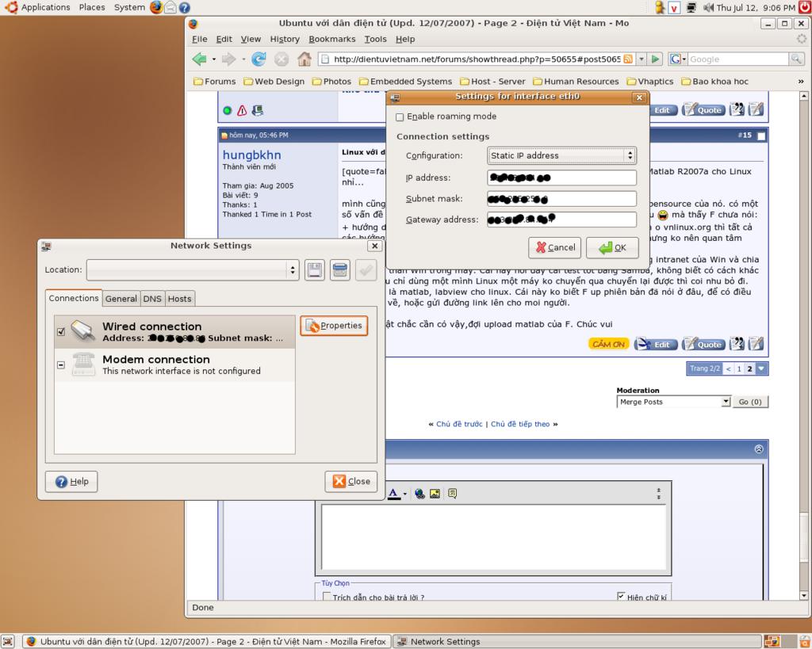This screenshot has width=812, height=649.
Task: Click the search magnifier button
Action: [796, 59]
